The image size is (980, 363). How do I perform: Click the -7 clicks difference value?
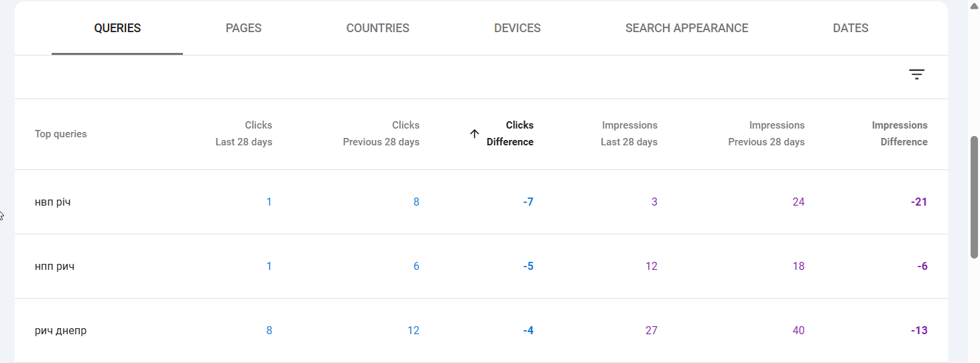point(528,202)
